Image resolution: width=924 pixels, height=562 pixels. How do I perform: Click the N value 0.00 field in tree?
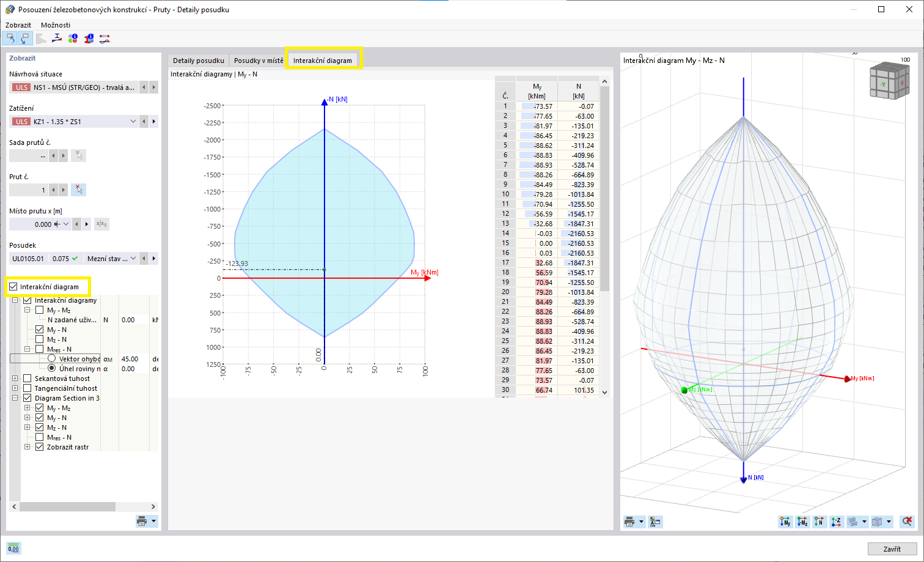click(134, 320)
